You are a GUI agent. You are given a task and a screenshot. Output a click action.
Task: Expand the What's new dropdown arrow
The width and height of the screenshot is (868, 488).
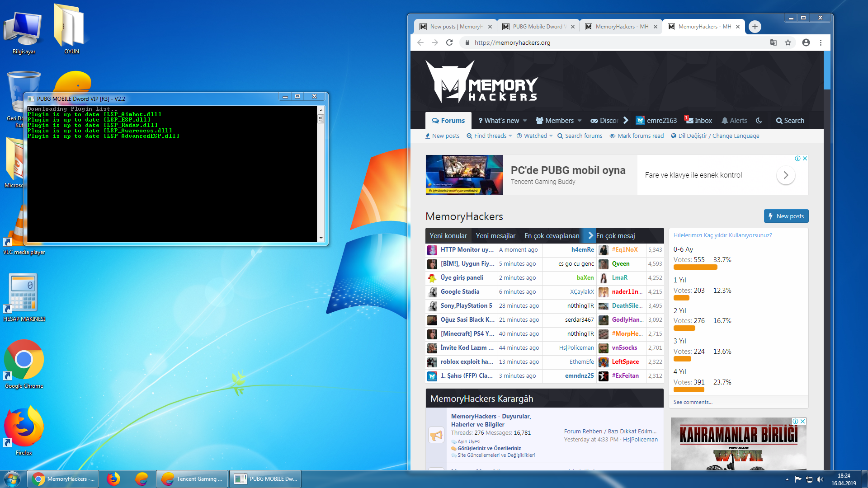(525, 121)
